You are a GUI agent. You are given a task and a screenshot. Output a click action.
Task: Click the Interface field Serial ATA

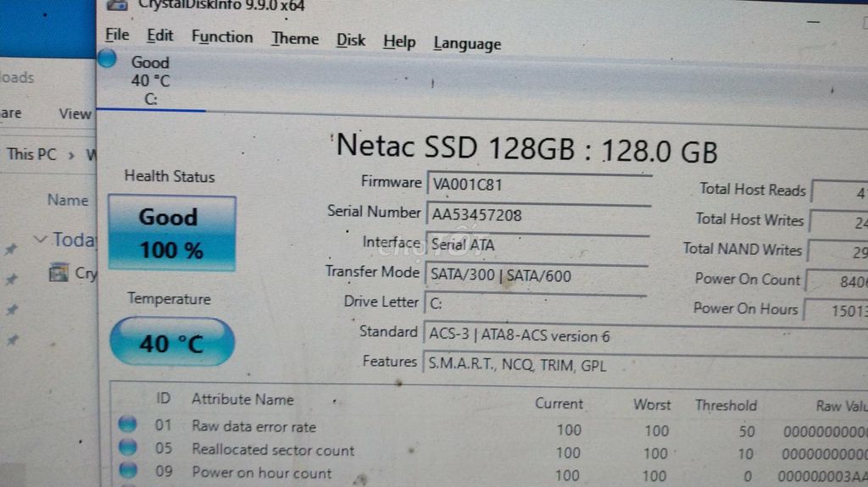(x=537, y=245)
